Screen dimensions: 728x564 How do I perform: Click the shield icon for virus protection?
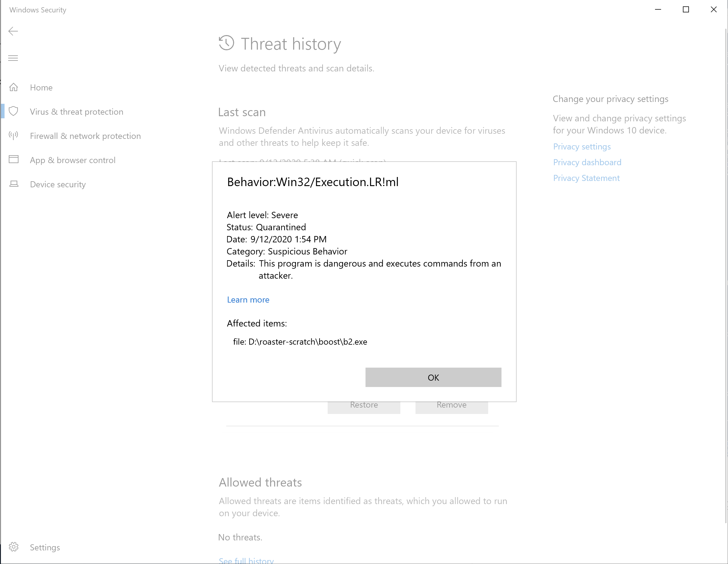13,111
